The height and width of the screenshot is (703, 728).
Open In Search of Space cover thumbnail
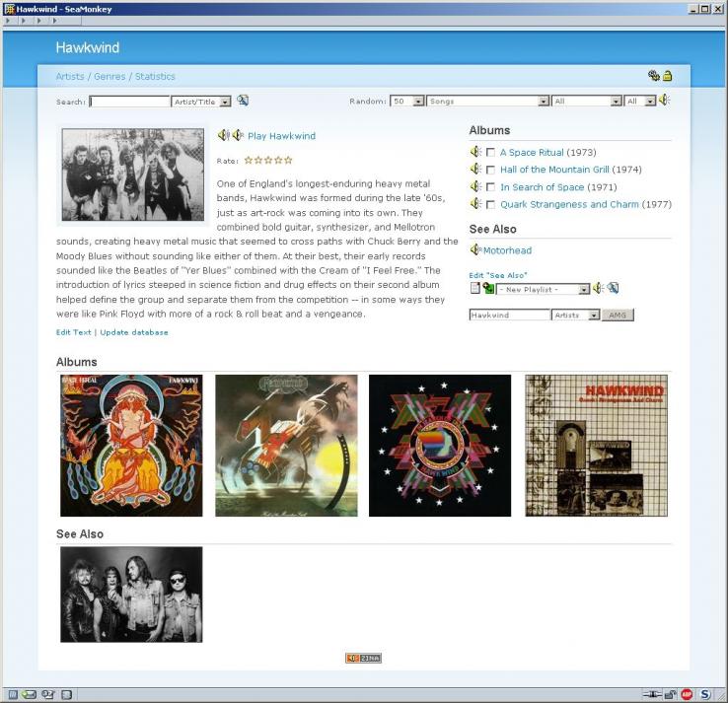point(440,446)
